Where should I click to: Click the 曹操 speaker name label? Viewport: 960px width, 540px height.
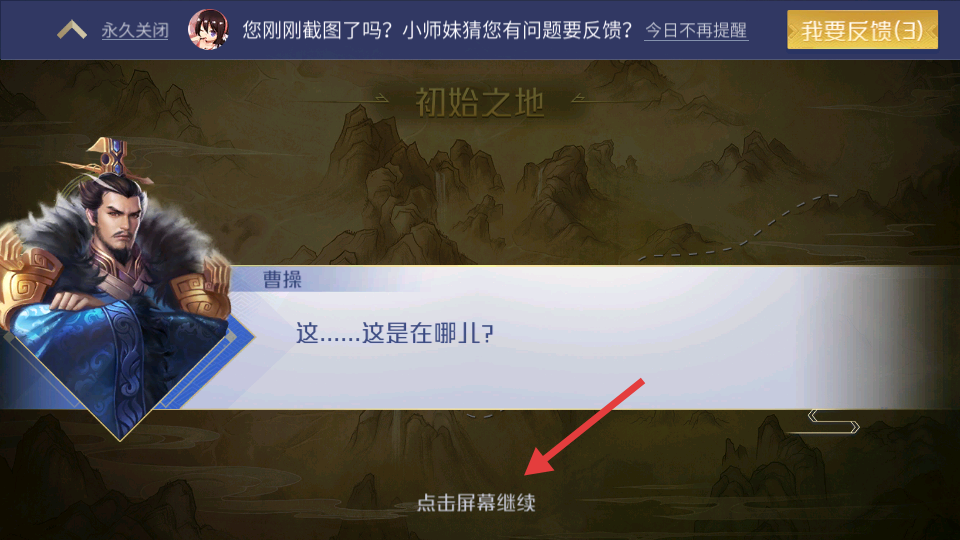coord(282,280)
